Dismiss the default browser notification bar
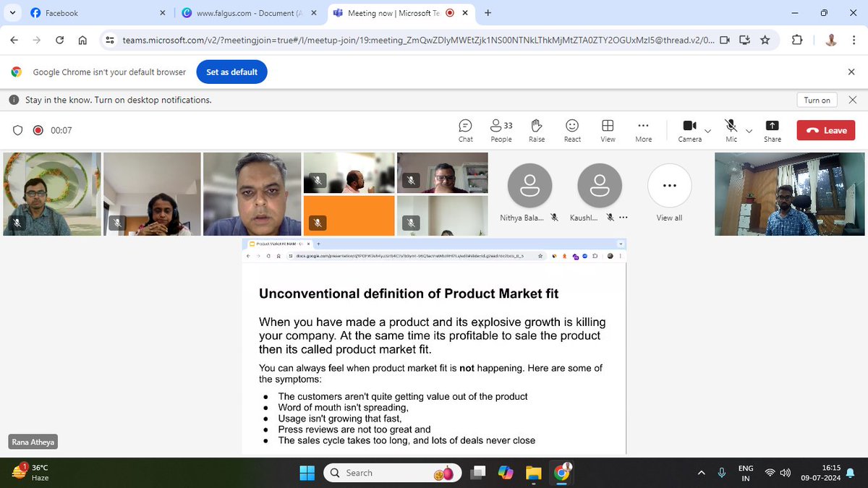Viewport: 868px width, 488px height. point(851,72)
